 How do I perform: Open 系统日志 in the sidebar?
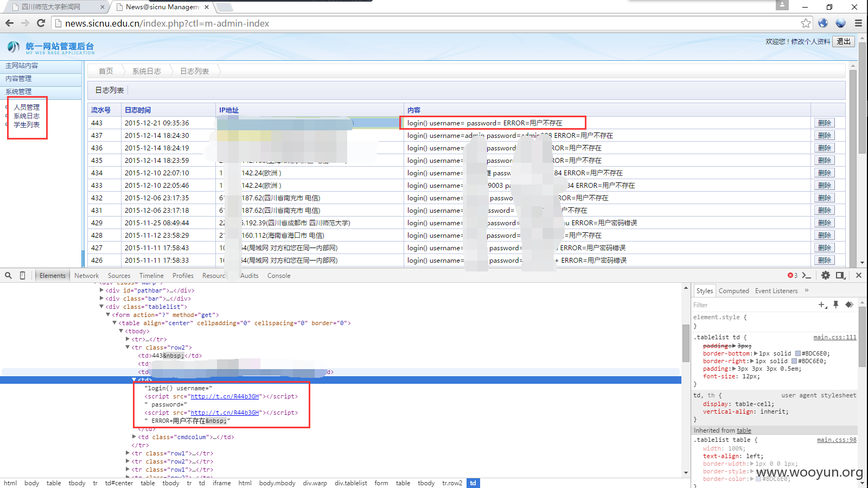27,116
